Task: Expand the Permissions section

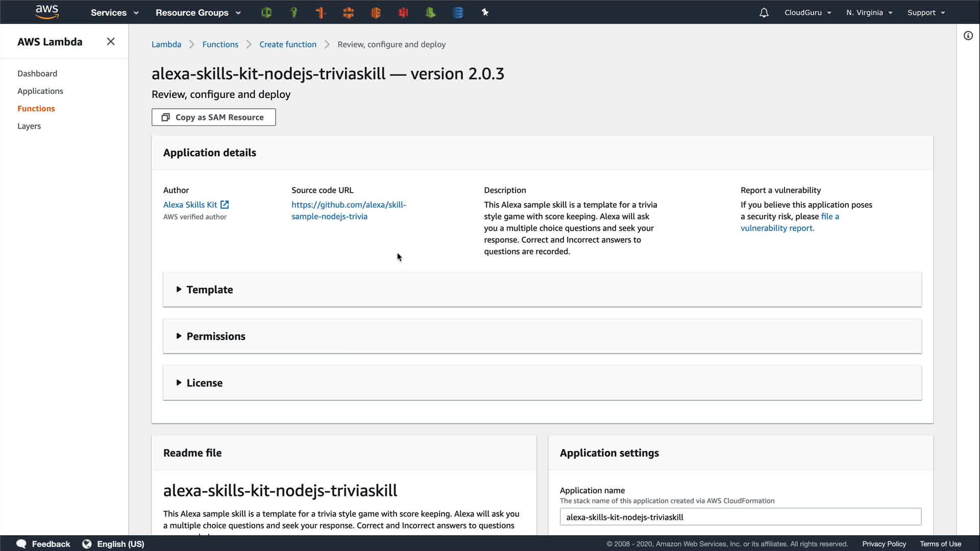Action: click(x=215, y=336)
